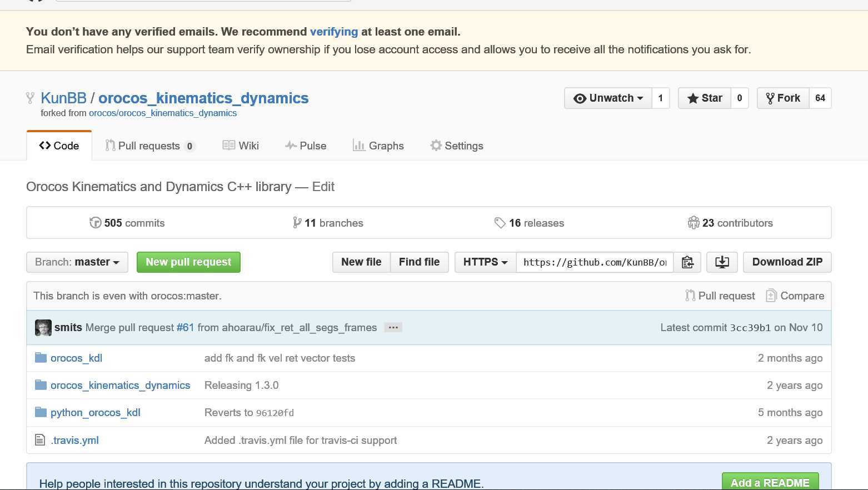Open orocos_kinematics_dynamics folder in file list
Viewport: 868px width, 490px height.
(x=120, y=386)
